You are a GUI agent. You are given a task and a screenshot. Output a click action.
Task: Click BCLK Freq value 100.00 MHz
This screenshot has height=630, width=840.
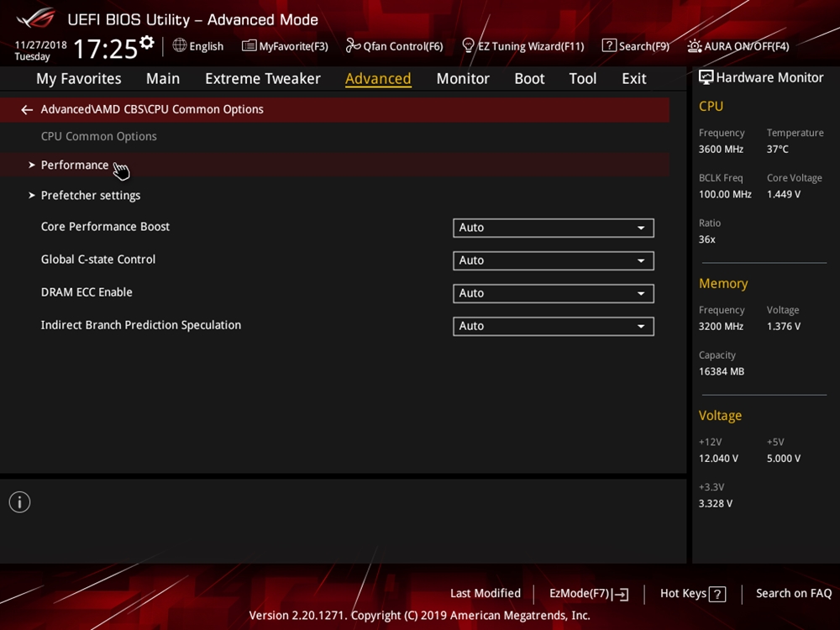coord(725,195)
